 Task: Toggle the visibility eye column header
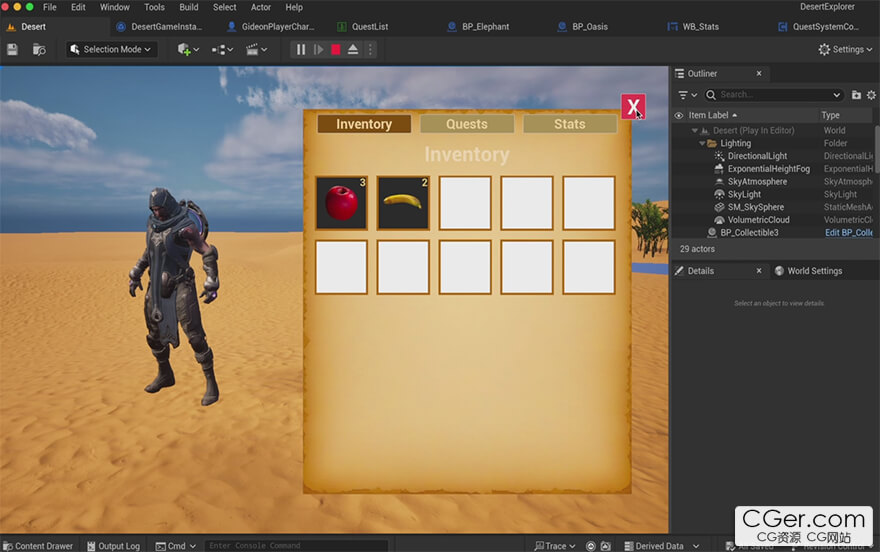(679, 115)
